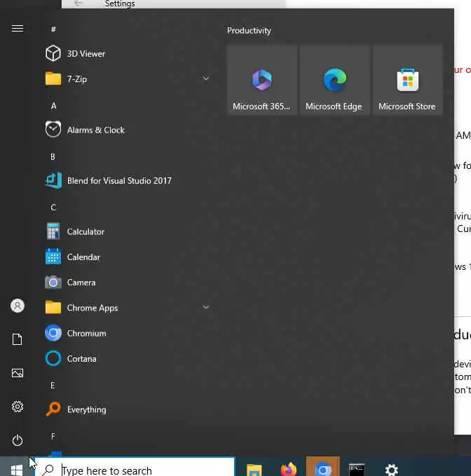Screen dimensions: 471x476
Task: Launch Everything search app
Action: point(126,409)
